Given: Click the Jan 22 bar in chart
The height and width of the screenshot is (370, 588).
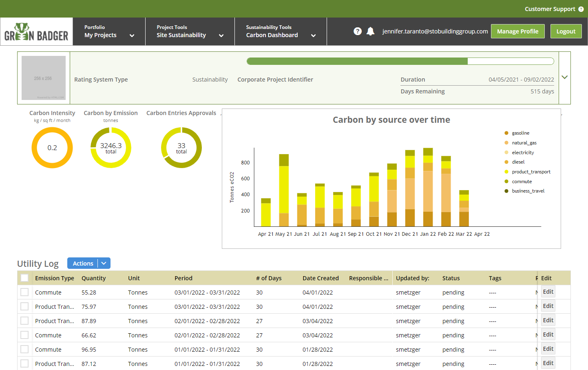Looking at the screenshot, I should click(x=428, y=187).
